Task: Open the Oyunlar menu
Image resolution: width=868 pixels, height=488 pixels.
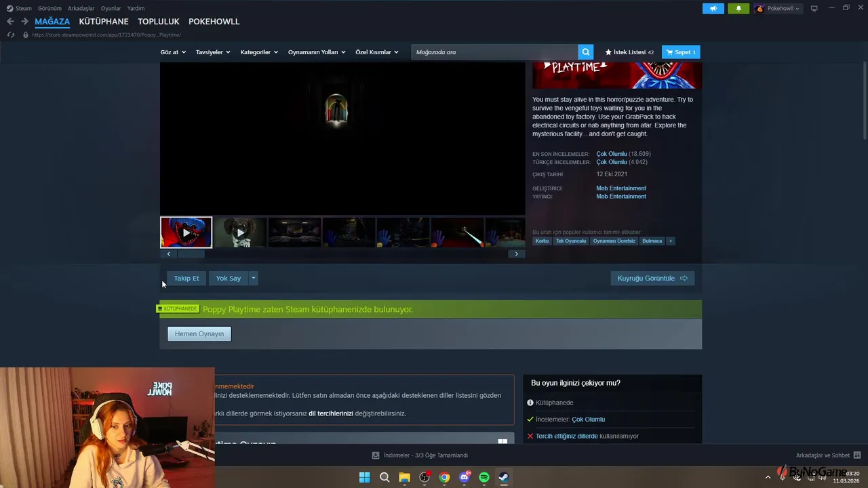Action: coord(111,9)
